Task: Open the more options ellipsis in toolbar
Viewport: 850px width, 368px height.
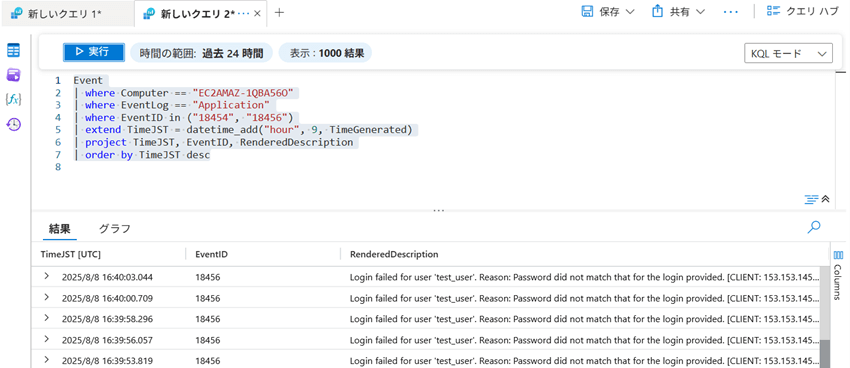Action: (x=731, y=12)
